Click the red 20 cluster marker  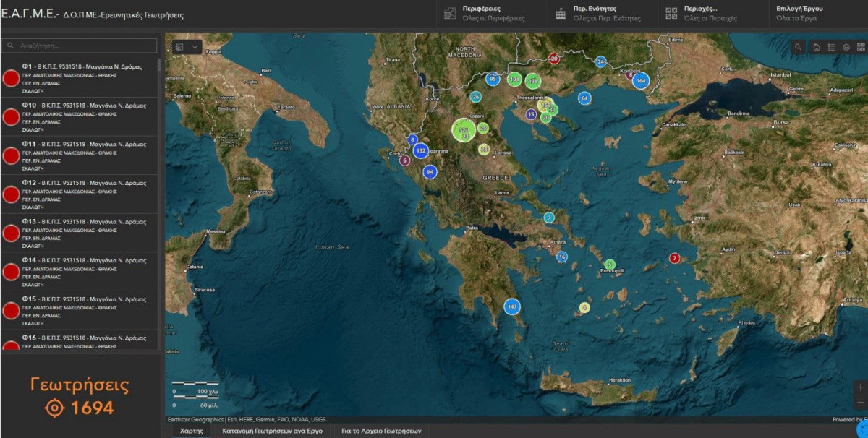click(554, 59)
